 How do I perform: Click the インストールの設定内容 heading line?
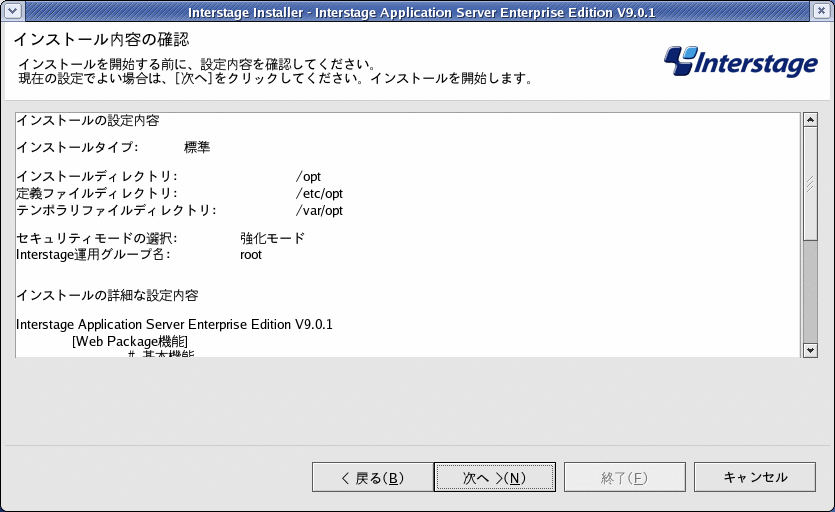88,120
